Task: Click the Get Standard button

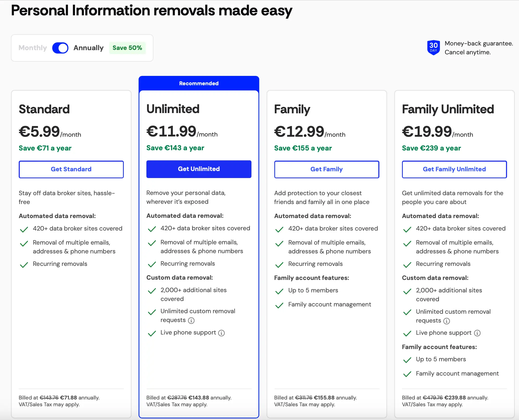Action: 71,169
